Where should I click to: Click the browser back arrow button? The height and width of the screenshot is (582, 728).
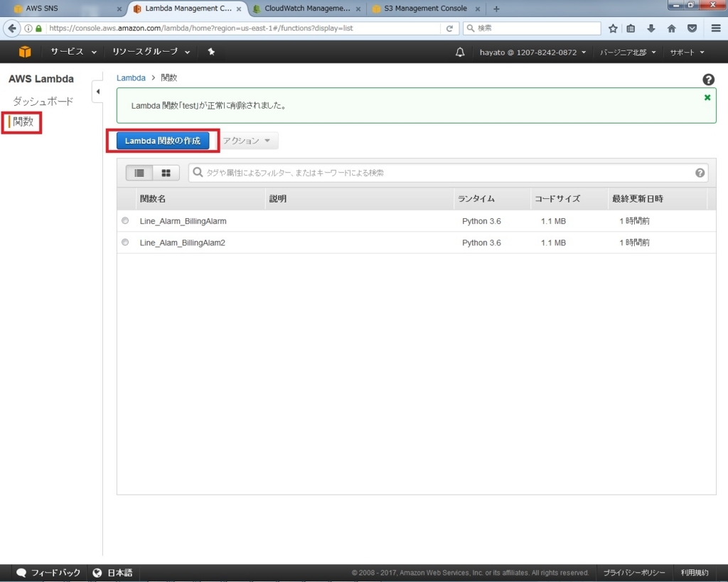tap(12, 28)
